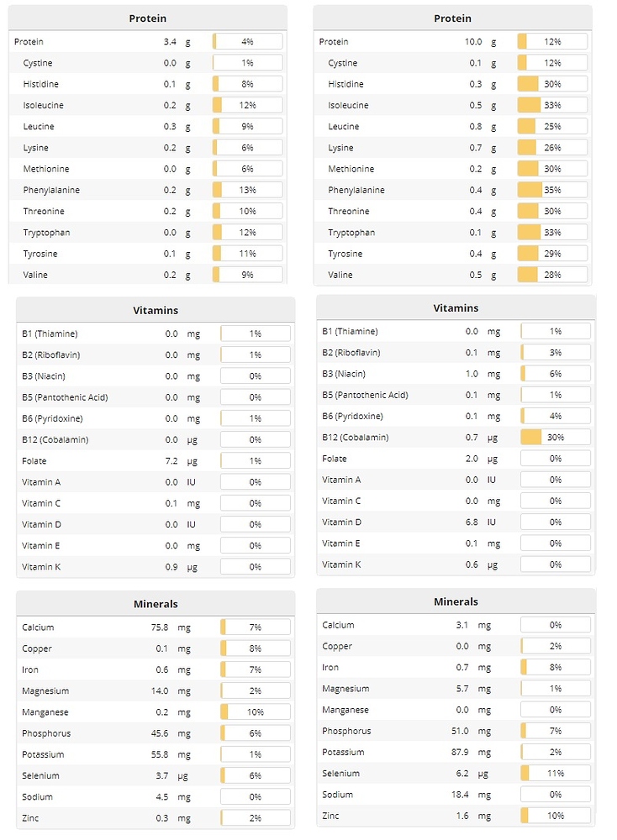The image size is (617, 840).
Task: Click the Manganese 10% bar
Action: [x=255, y=711]
